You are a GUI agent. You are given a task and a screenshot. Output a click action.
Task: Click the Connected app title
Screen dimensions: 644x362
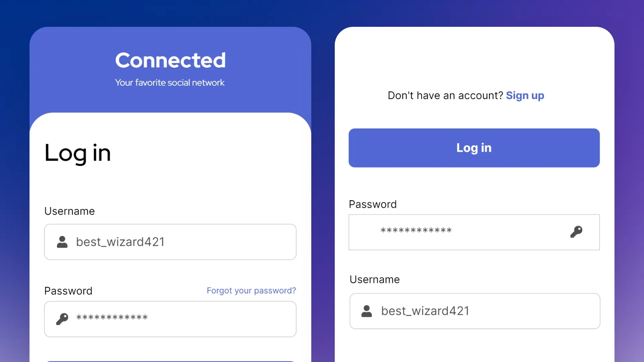(170, 60)
